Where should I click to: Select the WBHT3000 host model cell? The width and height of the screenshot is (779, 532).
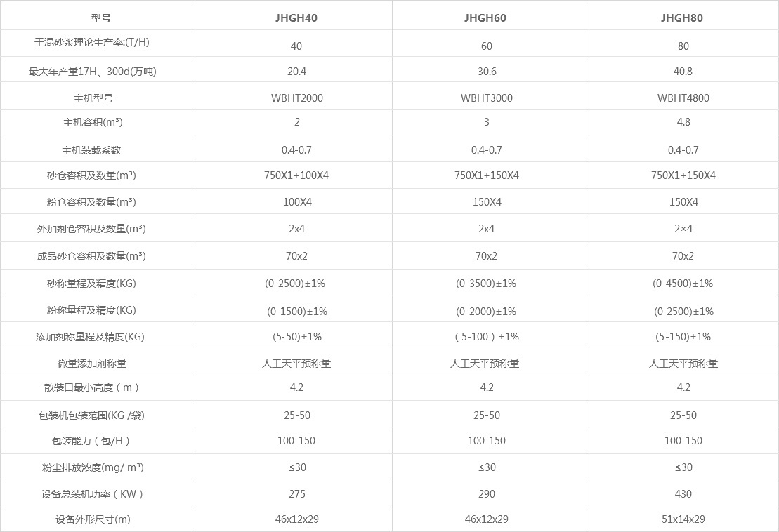tap(487, 98)
